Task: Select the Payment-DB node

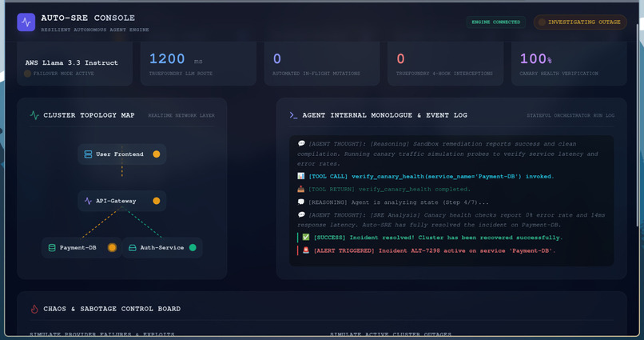Action: (x=81, y=247)
